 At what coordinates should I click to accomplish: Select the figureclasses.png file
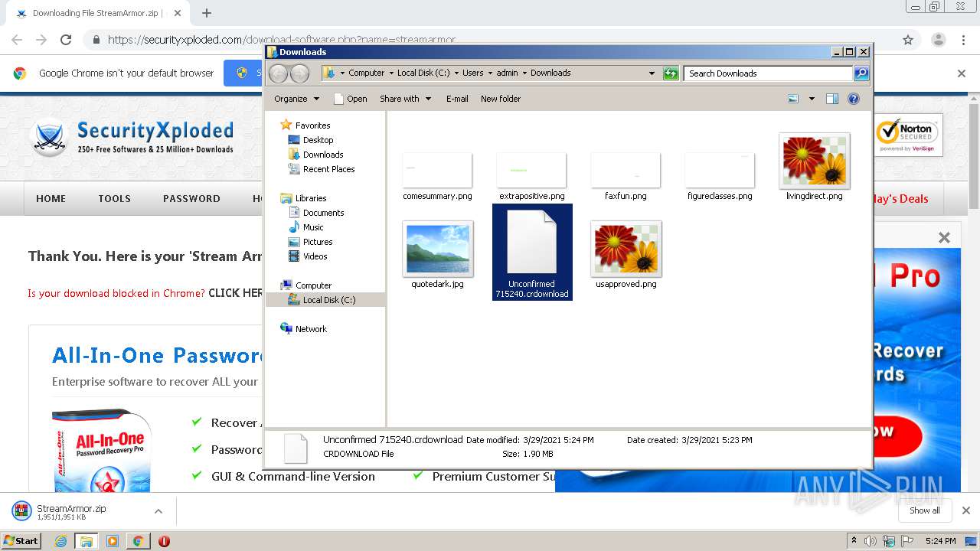click(720, 176)
